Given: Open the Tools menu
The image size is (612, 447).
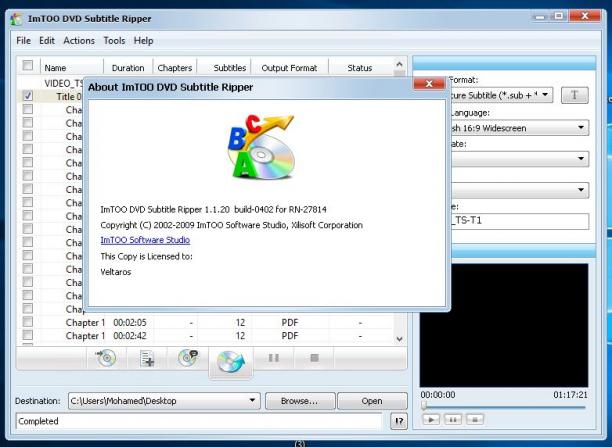Looking at the screenshot, I should click(x=114, y=41).
